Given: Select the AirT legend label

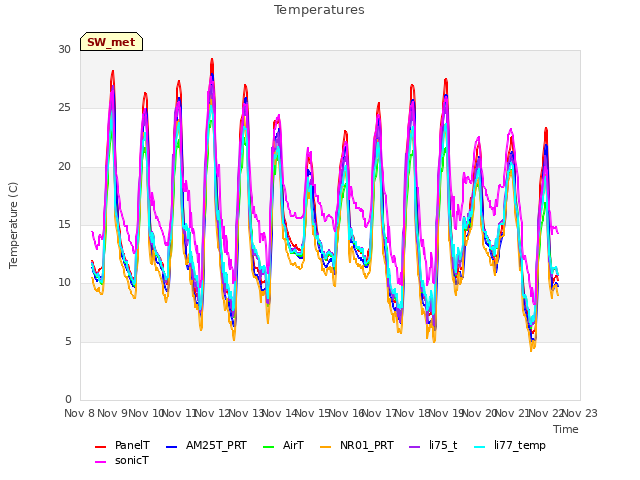Looking at the screenshot, I should pyautogui.click(x=293, y=445).
